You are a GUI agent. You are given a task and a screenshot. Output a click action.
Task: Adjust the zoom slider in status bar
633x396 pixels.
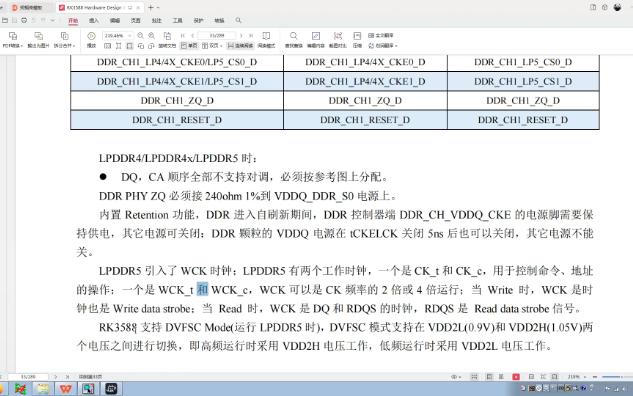click(x=613, y=377)
